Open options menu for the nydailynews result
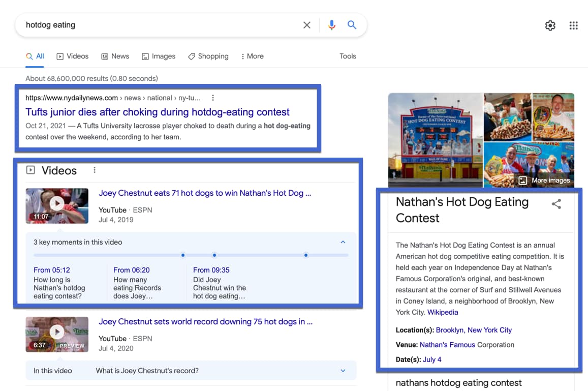 (x=213, y=97)
